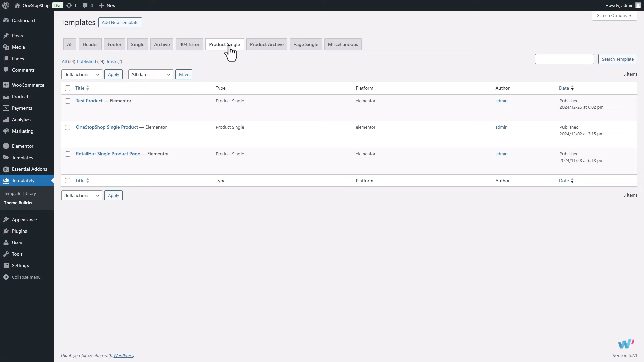Click inside the template search field
The image size is (644, 362).
pos(565,59)
